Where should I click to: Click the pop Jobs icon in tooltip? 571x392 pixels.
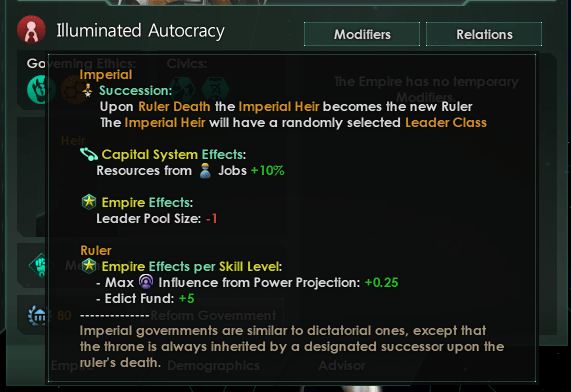coord(205,170)
